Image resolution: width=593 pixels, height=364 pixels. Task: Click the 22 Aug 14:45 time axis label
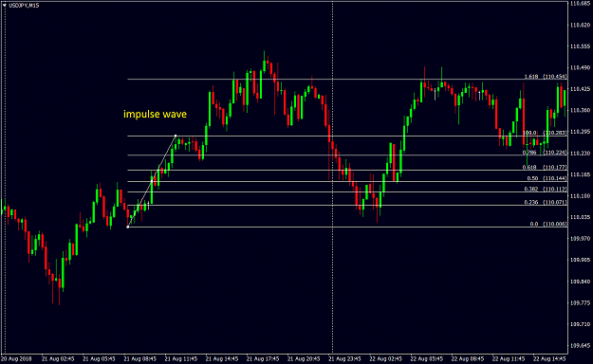pyautogui.click(x=549, y=358)
